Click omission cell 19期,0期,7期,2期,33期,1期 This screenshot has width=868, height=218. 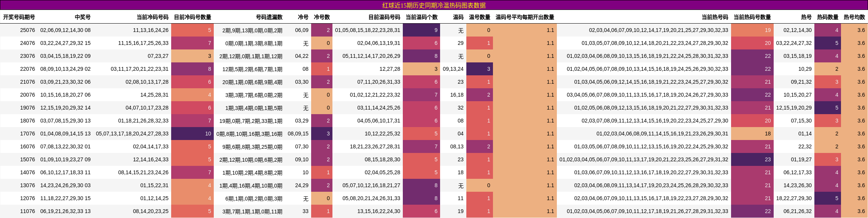pos(251,121)
